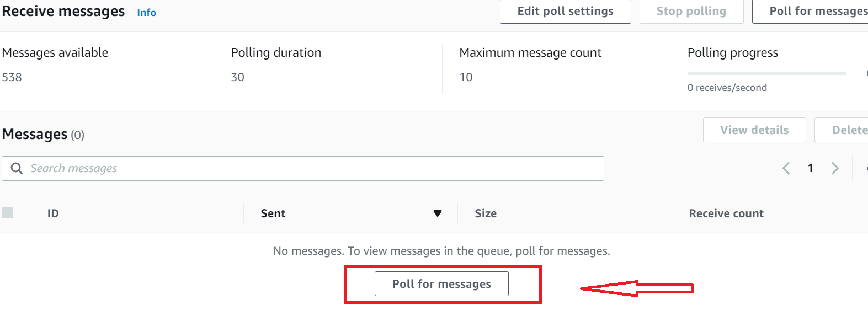The image size is (868, 311).
Task: Toggle the select-all messages checkbox
Action: (x=8, y=213)
